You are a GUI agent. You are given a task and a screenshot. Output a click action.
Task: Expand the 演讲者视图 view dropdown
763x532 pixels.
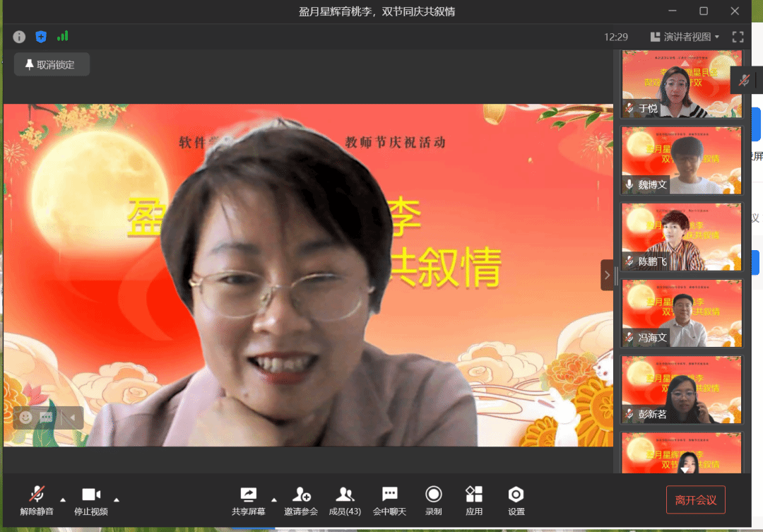(685, 37)
